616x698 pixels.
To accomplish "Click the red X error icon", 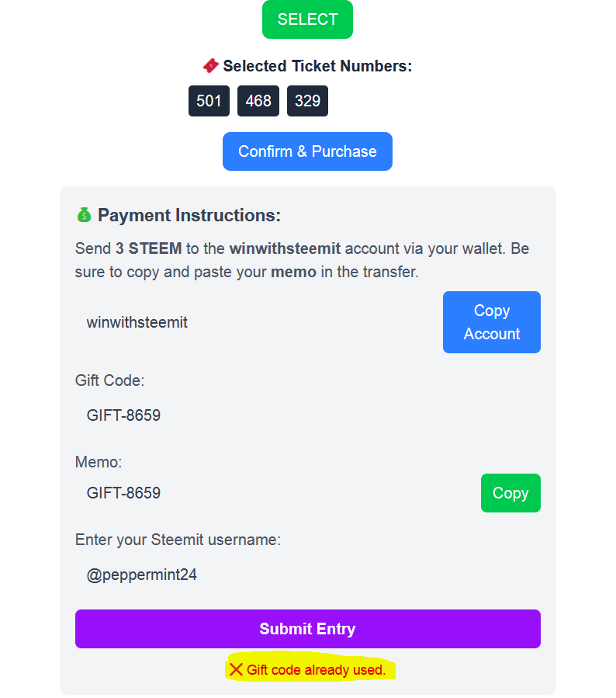I will (x=237, y=669).
